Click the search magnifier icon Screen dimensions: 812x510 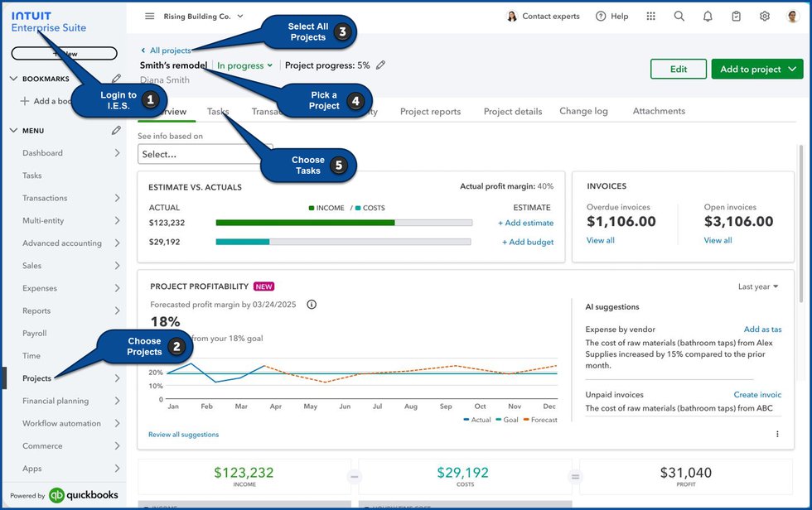[679, 16]
